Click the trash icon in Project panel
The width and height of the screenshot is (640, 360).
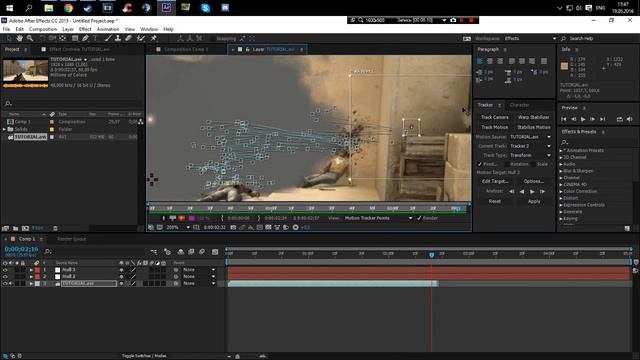tap(56, 228)
